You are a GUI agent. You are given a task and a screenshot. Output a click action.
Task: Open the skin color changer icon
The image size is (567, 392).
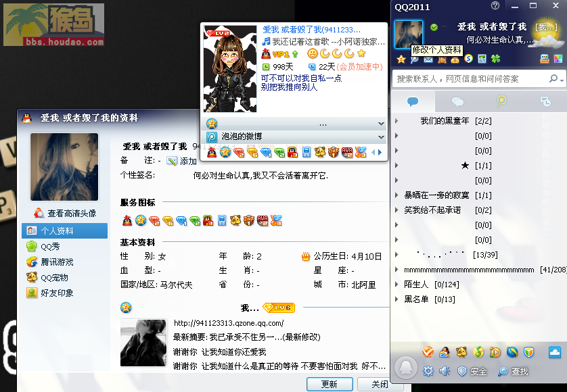[558, 59]
